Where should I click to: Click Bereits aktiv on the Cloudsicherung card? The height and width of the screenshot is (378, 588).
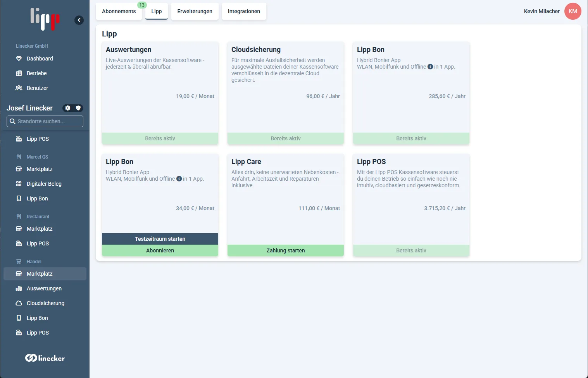286,138
